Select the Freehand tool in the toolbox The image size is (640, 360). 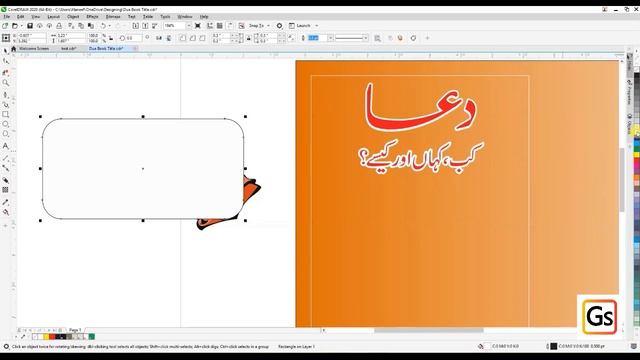[x=6, y=95]
